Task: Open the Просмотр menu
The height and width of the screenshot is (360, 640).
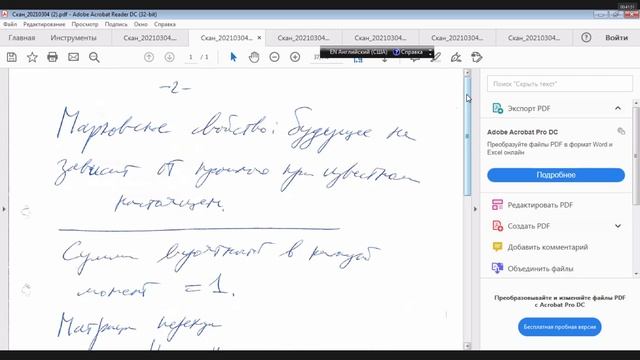Action: pyautogui.click(x=85, y=24)
